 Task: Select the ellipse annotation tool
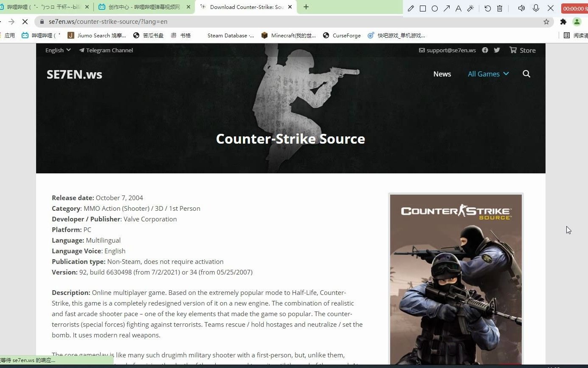pyautogui.click(x=435, y=8)
